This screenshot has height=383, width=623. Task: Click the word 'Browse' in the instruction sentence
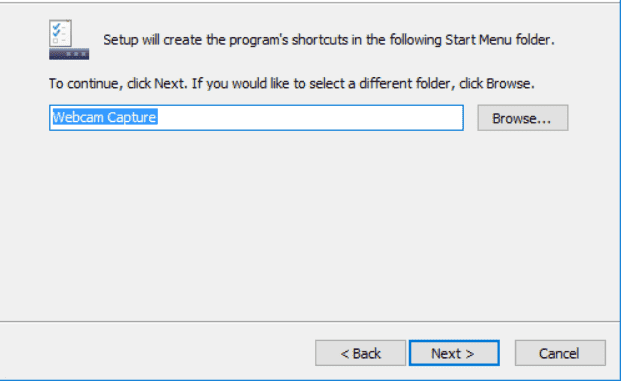[508, 84]
